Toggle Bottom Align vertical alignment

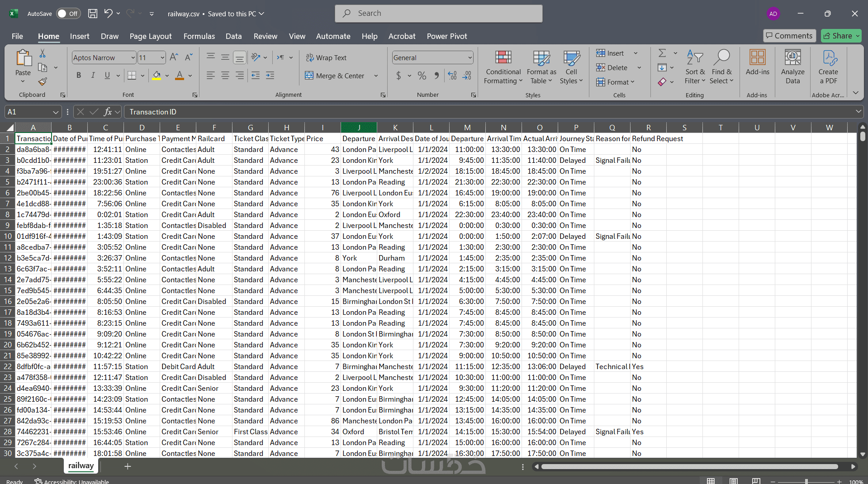tap(240, 57)
